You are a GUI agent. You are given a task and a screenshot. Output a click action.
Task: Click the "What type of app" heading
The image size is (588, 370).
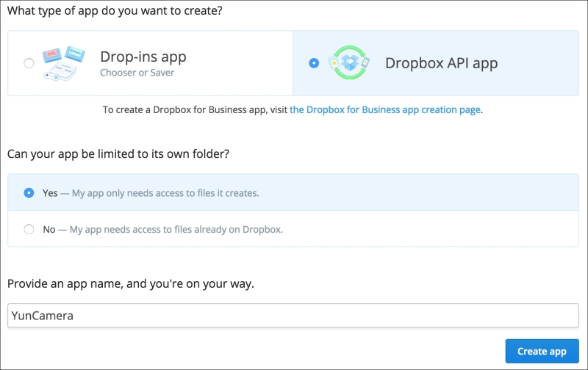[115, 11]
